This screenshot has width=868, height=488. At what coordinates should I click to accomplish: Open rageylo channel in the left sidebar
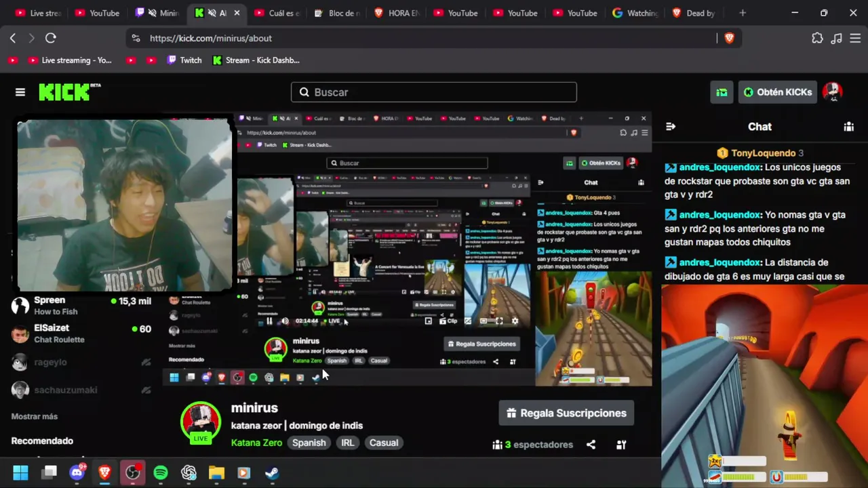[81, 362]
